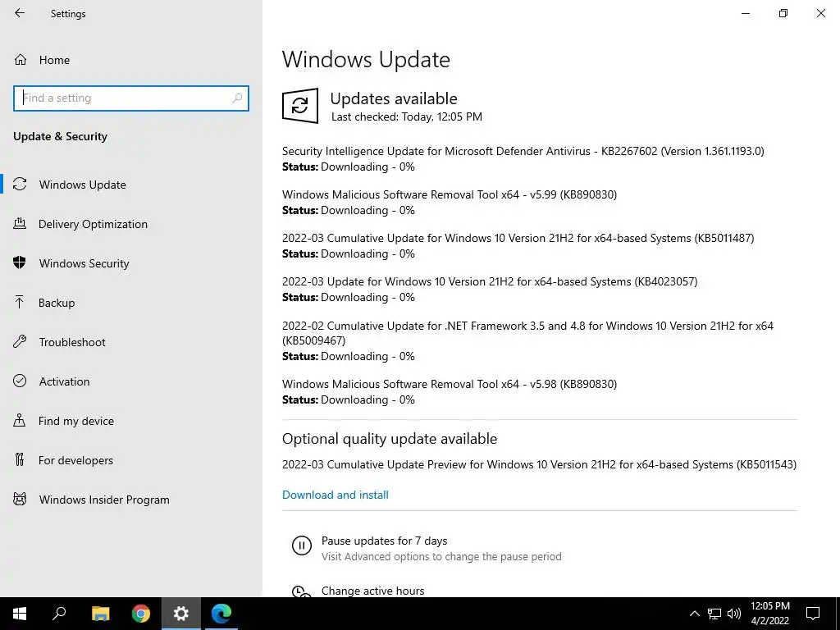Click the Backup arrow icon
840x630 pixels.
(20, 303)
